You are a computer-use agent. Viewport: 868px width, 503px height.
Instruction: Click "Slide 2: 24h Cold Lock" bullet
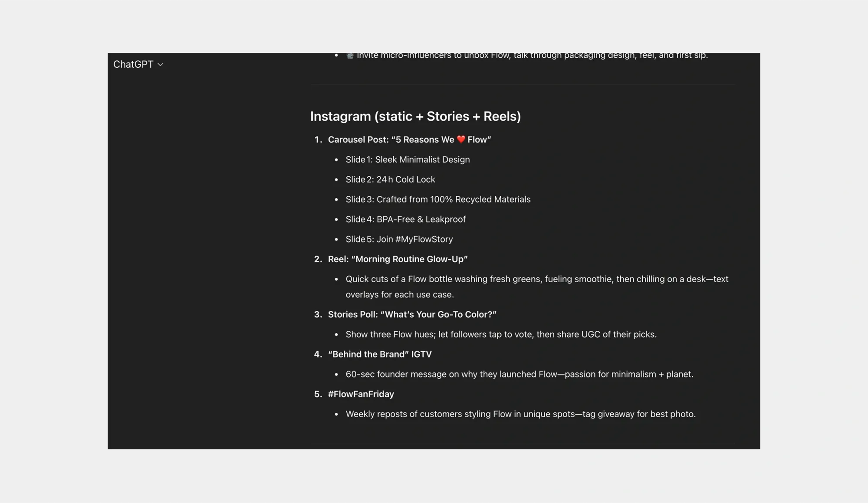390,180
